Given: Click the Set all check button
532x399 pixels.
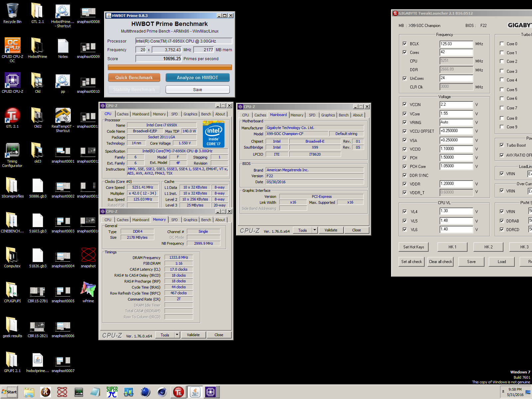Looking at the screenshot, I should 411,262.
